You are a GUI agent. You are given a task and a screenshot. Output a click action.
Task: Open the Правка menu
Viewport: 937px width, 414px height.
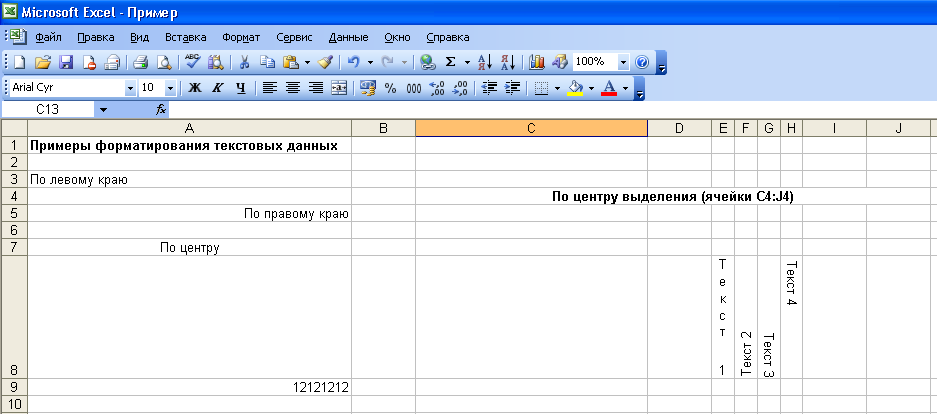[96, 37]
